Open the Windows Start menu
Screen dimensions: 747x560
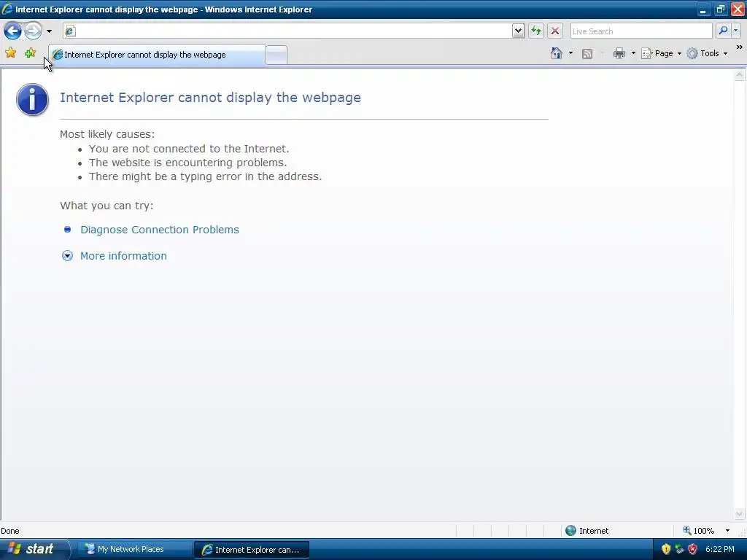click(x=34, y=549)
